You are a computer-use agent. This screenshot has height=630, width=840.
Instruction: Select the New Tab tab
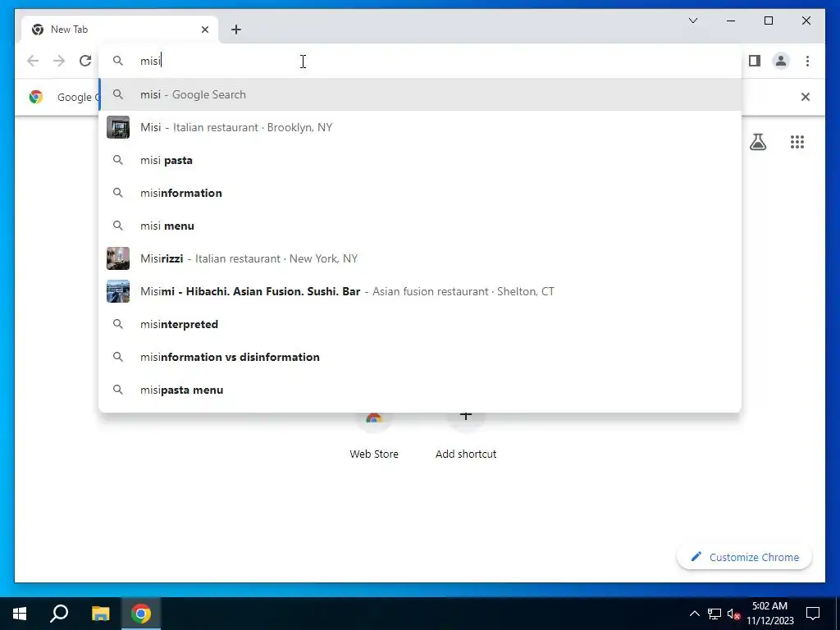tap(120, 30)
